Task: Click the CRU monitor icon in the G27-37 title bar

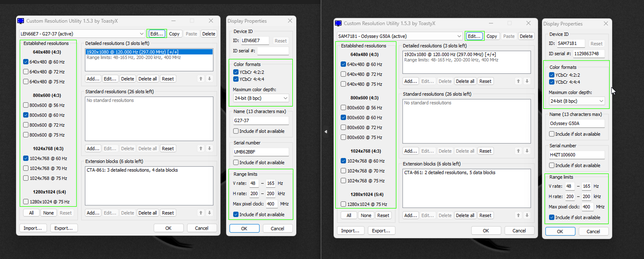Action: pyautogui.click(x=21, y=21)
